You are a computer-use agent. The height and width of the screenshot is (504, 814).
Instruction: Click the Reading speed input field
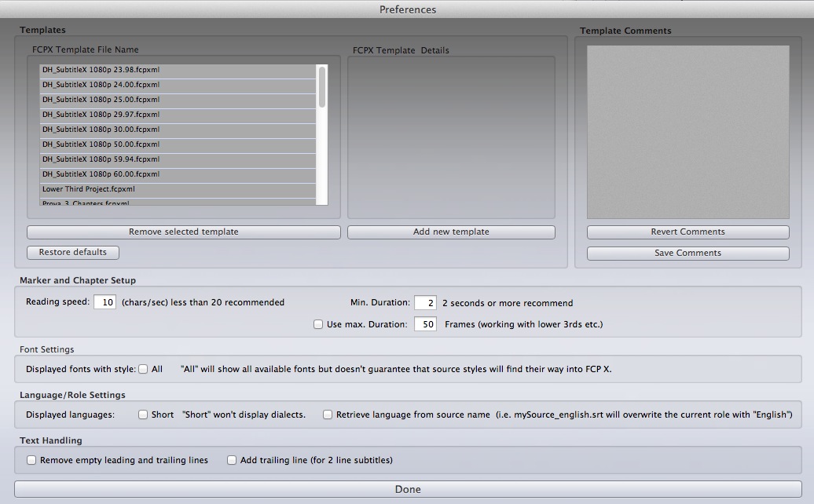(104, 302)
